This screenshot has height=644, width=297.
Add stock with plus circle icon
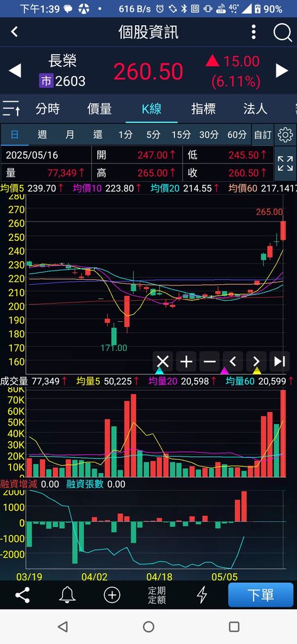coord(112,595)
